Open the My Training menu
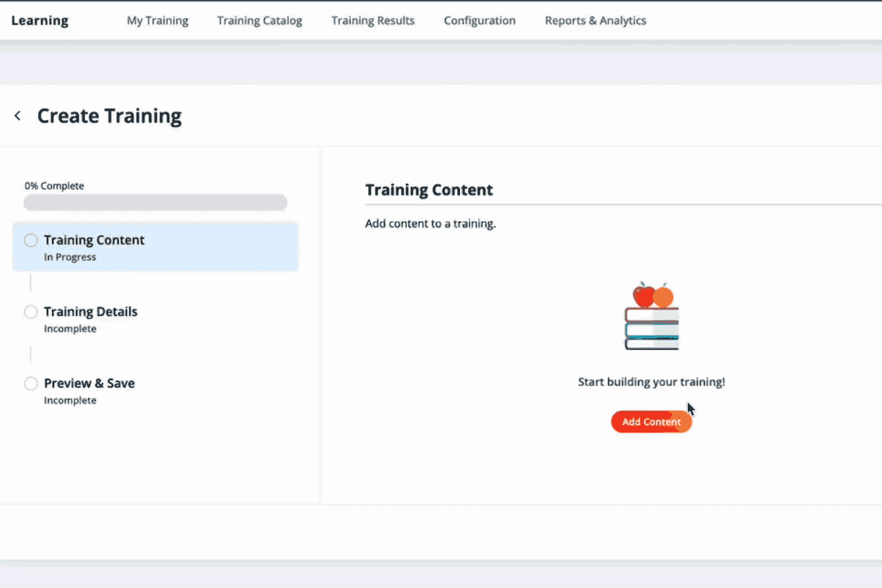Viewport: 882px width, 588px height. pos(157,20)
